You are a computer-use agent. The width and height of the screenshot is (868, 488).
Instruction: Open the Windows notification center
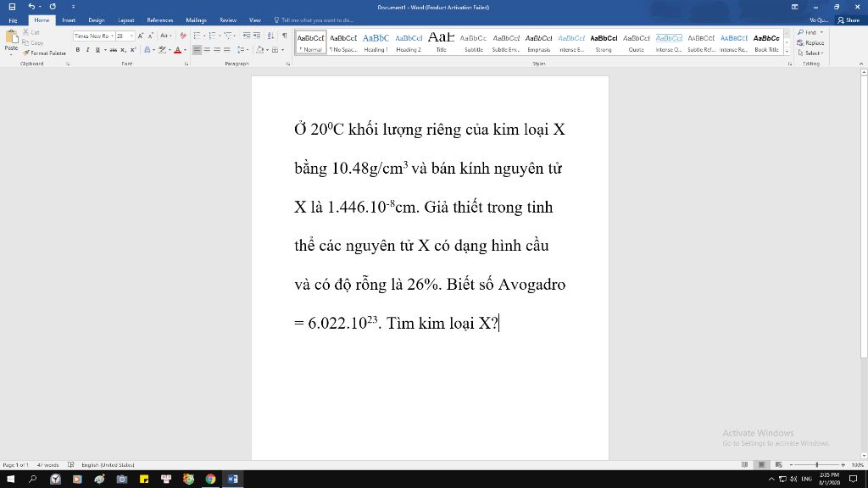coord(854,480)
